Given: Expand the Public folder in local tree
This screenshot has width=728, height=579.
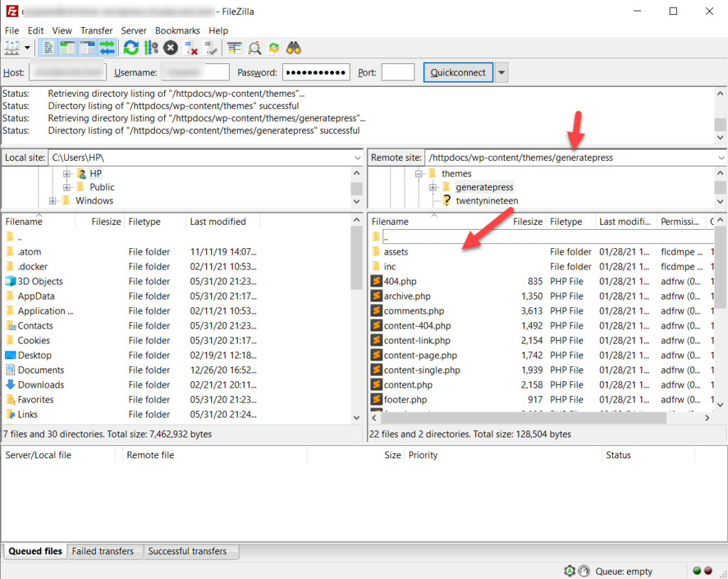Looking at the screenshot, I should tap(67, 187).
